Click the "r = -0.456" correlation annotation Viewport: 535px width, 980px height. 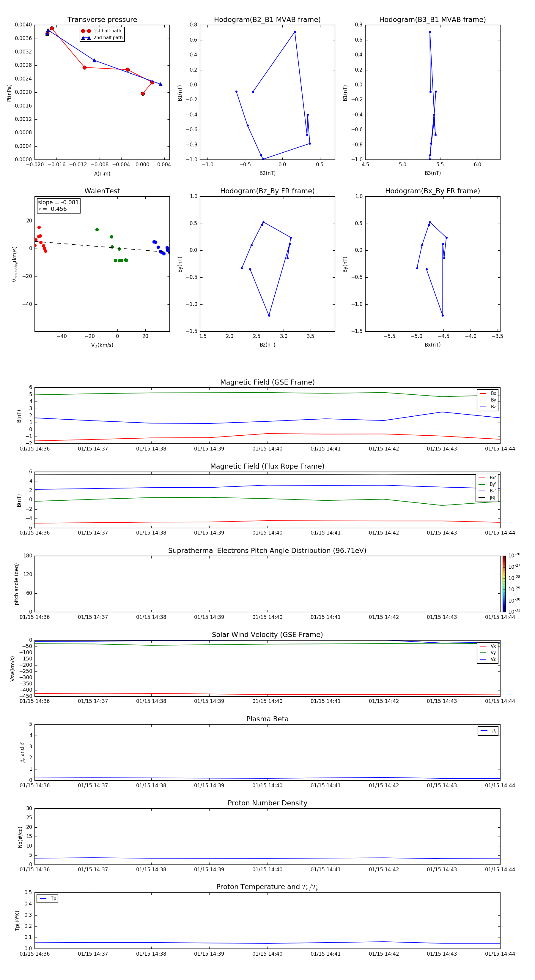point(53,209)
